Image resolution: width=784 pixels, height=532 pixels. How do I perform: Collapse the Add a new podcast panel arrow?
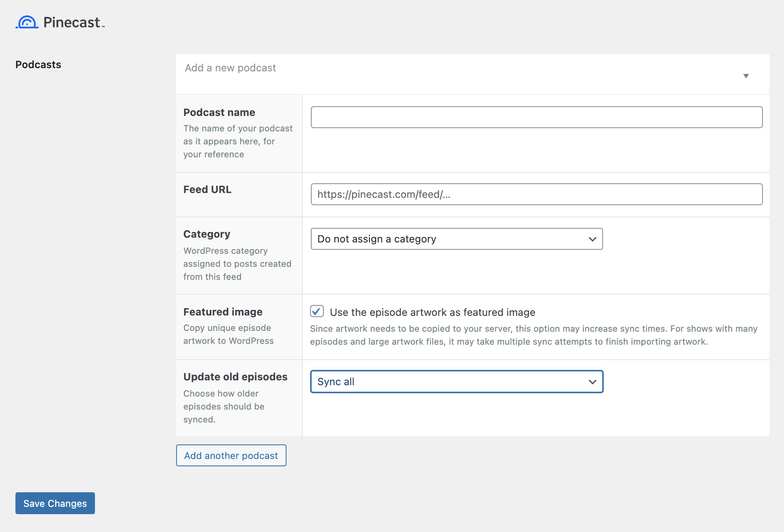pyautogui.click(x=746, y=76)
